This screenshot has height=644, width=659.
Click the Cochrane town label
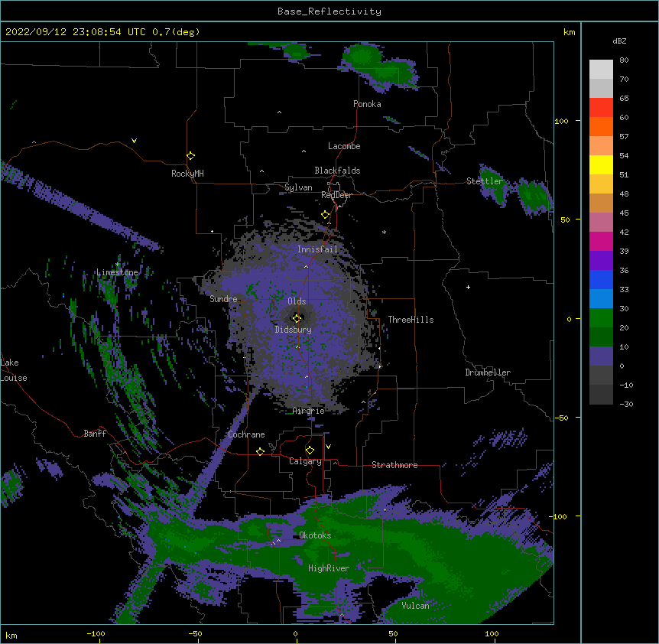click(x=246, y=434)
